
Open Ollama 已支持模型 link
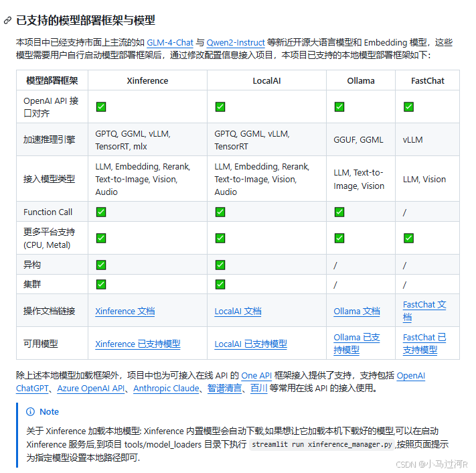tap(357, 344)
